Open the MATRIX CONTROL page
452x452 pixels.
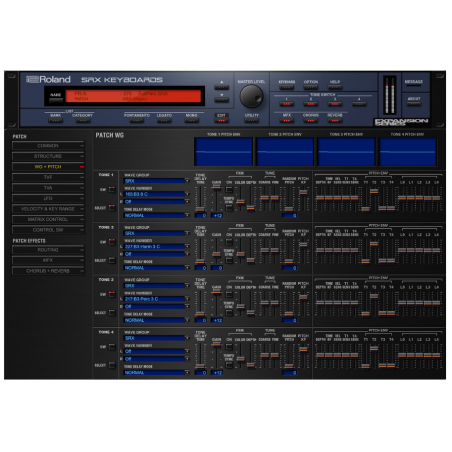click(x=48, y=219)
